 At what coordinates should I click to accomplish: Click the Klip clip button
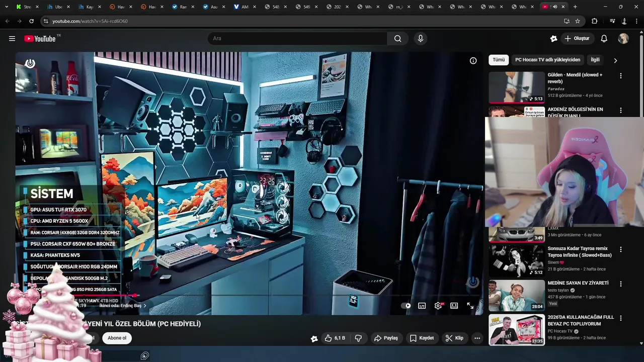pyautogui.click(x=454, y=338)
